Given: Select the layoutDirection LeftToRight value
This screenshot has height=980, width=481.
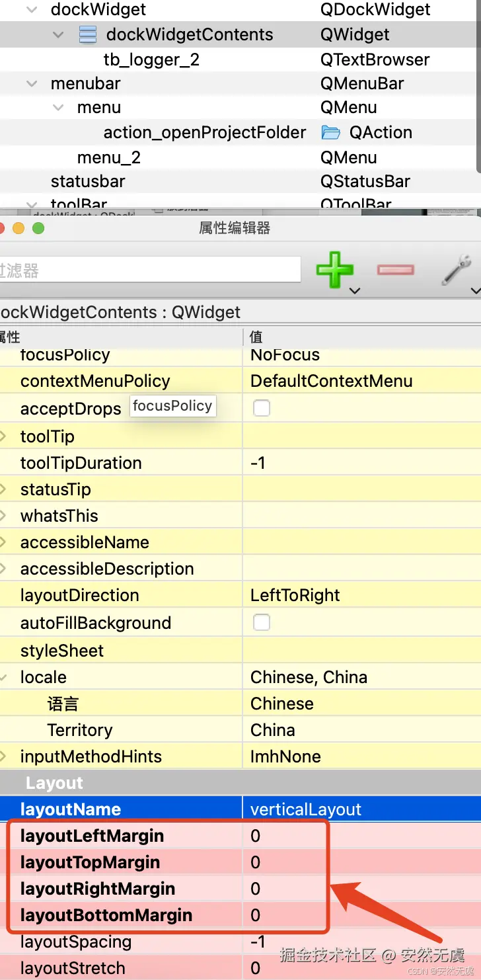Looking at the screenshot, I should click(295, 595).
